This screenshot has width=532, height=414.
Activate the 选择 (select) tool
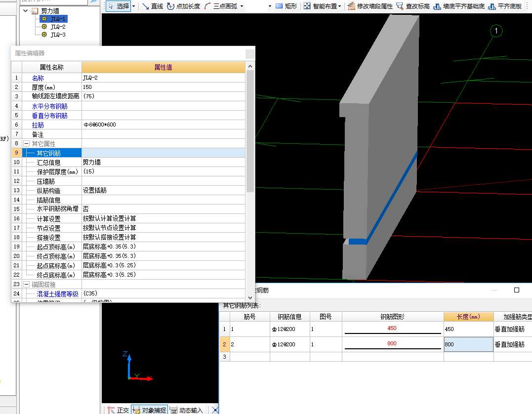(119, 6)
